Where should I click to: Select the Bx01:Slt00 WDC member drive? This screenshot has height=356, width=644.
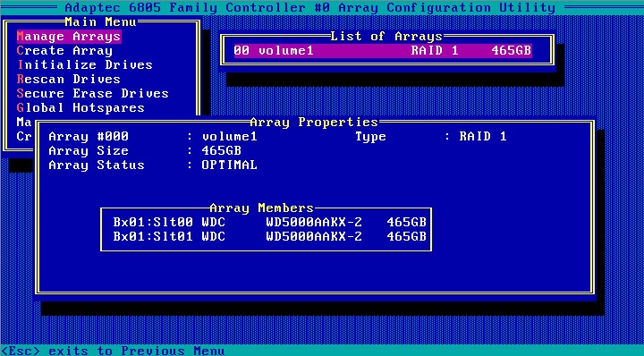tap(270, 223)
